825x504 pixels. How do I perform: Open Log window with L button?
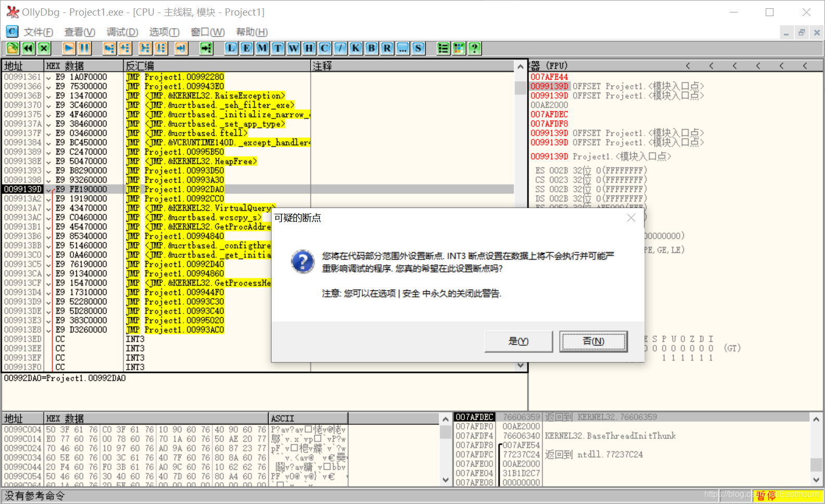231,48
